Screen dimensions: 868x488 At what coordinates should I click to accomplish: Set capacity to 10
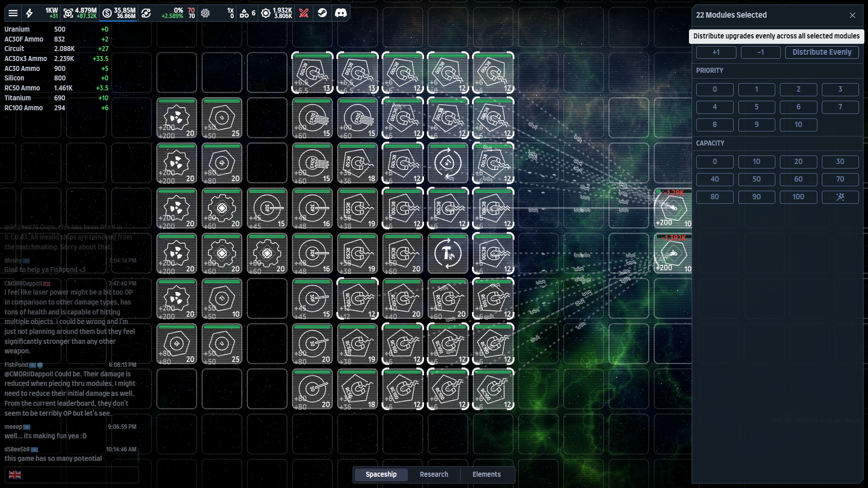[756, 162]
